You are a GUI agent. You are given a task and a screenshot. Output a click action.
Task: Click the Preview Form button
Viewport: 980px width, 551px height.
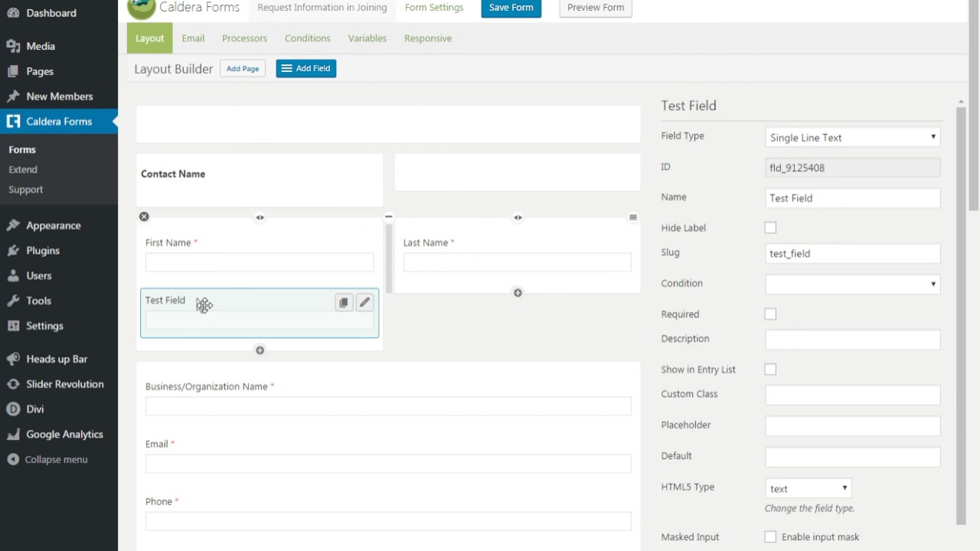click(596, 8)
